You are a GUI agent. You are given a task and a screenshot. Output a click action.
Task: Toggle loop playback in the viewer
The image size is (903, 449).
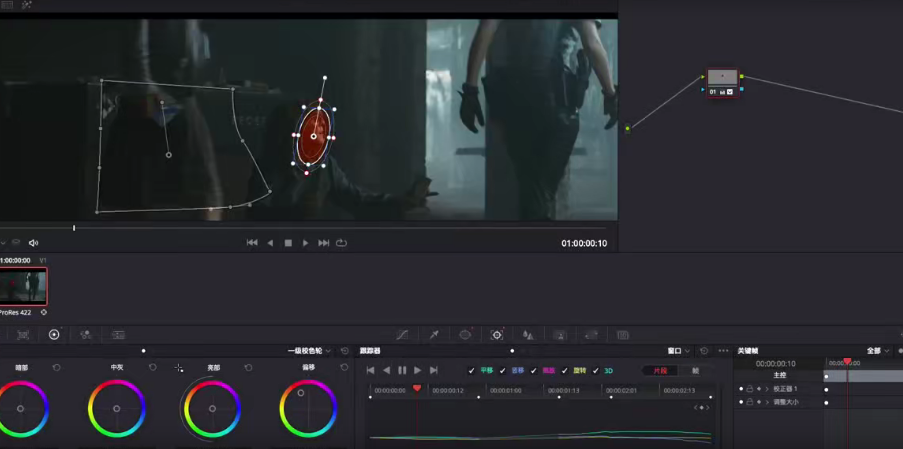342,243
